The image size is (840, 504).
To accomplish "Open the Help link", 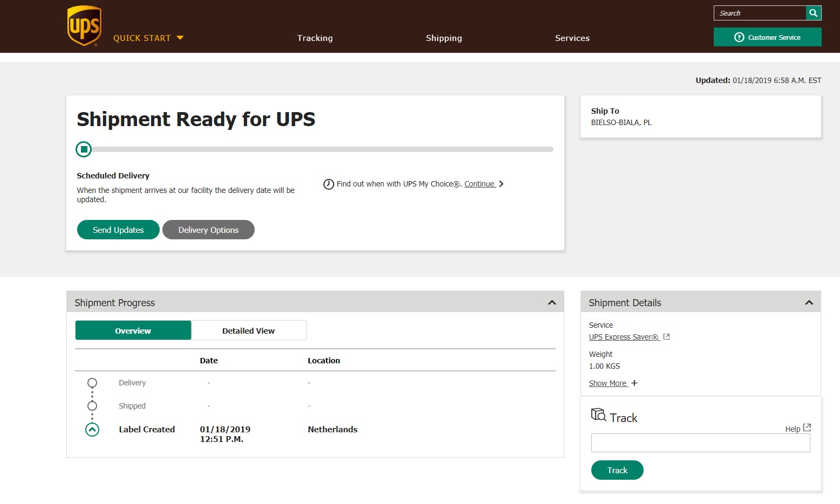I will point(793,429).
